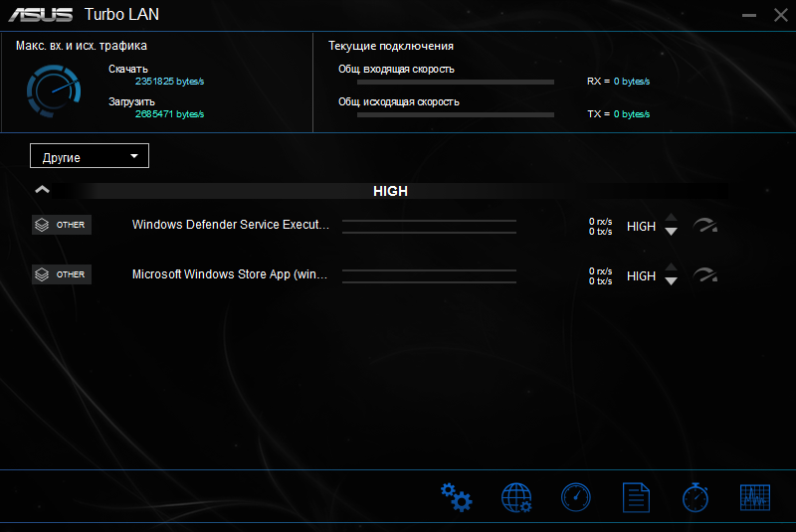Open the traffic monitor graph icon
The image size is (796, 532).
click(x=755, y=497)
